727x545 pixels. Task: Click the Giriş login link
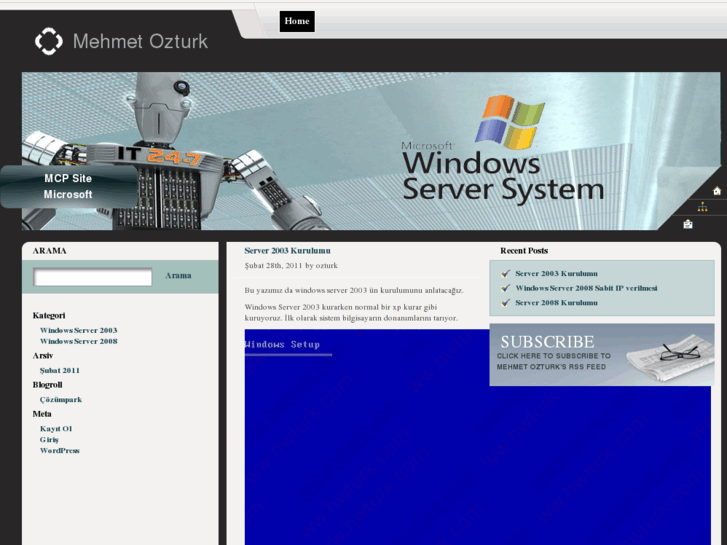[49, 439]
